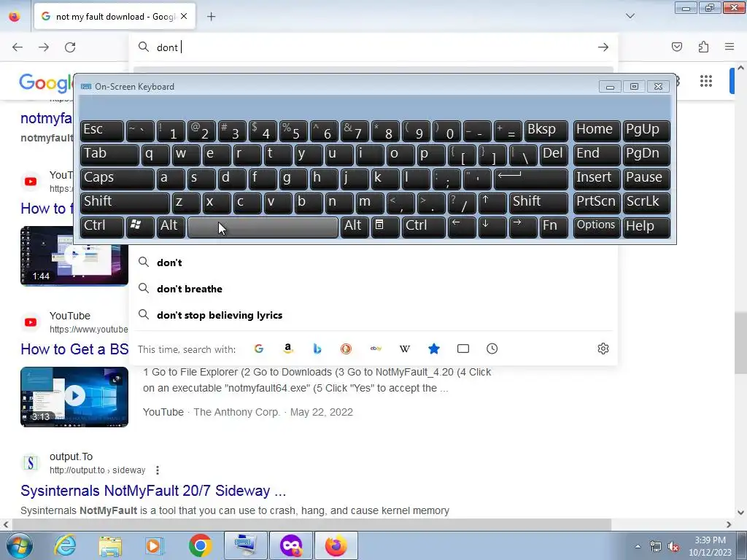
Task: Tap the context menu key on keyboard
Action: pos(385,227)
